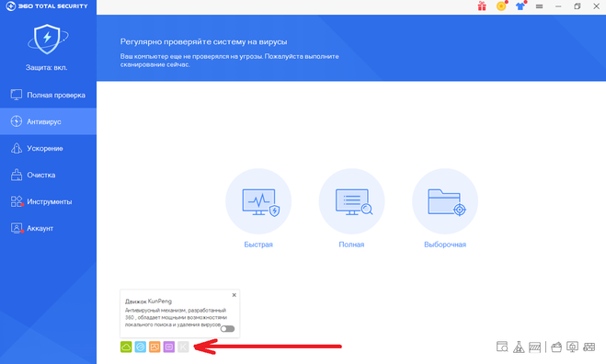Enable the Движок KunPeng toggle switch
Viewport: 606px width, 364px height.
coord(228,329)
